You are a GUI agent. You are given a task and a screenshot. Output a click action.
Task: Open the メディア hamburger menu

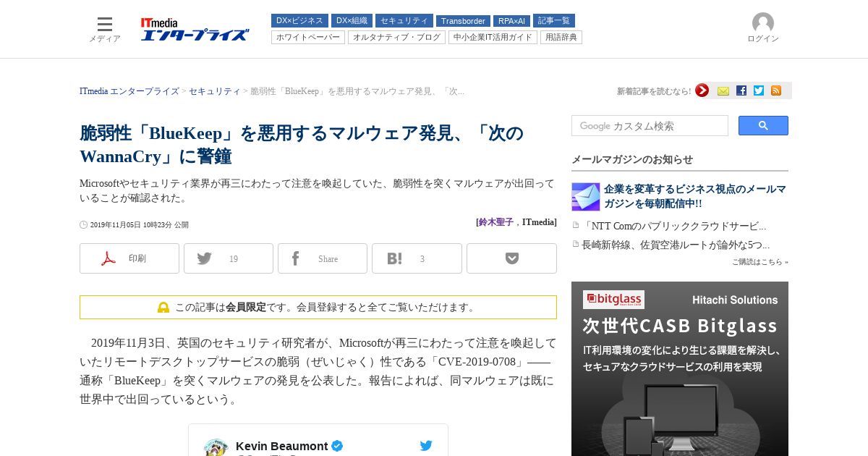[105, 29]
